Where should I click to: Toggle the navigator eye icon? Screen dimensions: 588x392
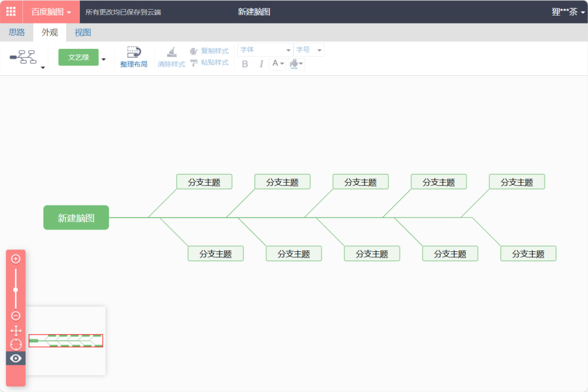(x=16, y=358)
